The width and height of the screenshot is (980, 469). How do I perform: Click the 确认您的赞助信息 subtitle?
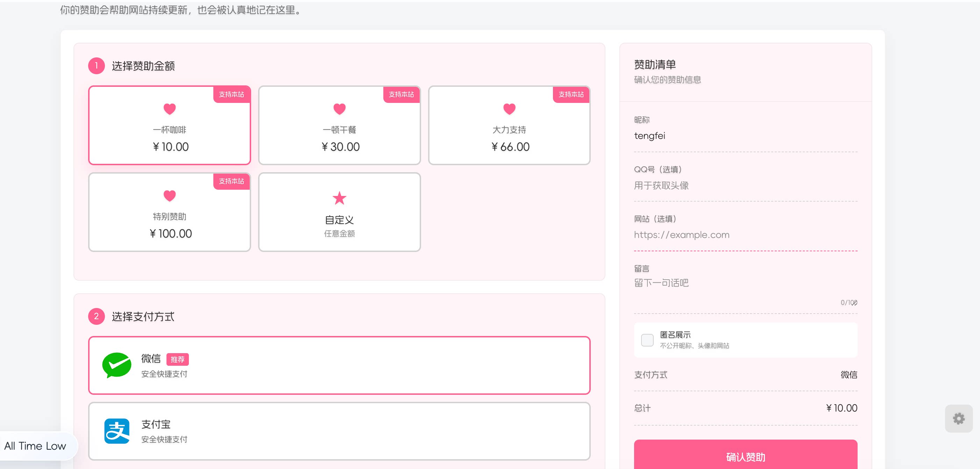tap(668, 79)
